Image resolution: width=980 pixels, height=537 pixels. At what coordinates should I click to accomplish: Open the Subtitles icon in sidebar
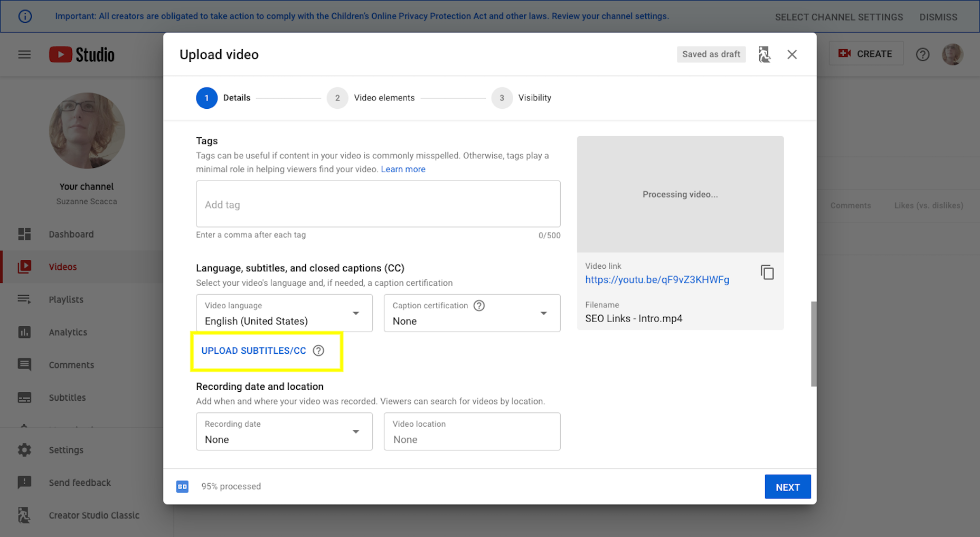click(24, 398)
